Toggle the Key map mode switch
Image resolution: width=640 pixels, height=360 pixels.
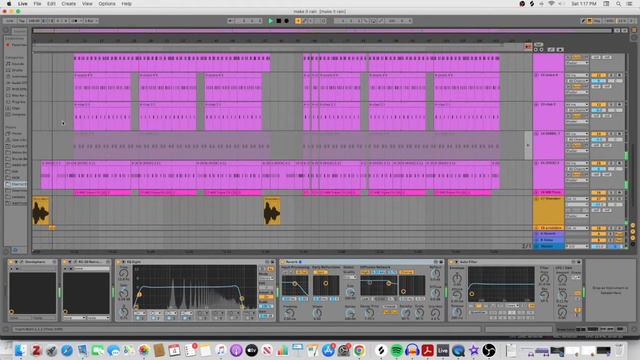pyautogui.click(x=597, y=21)
